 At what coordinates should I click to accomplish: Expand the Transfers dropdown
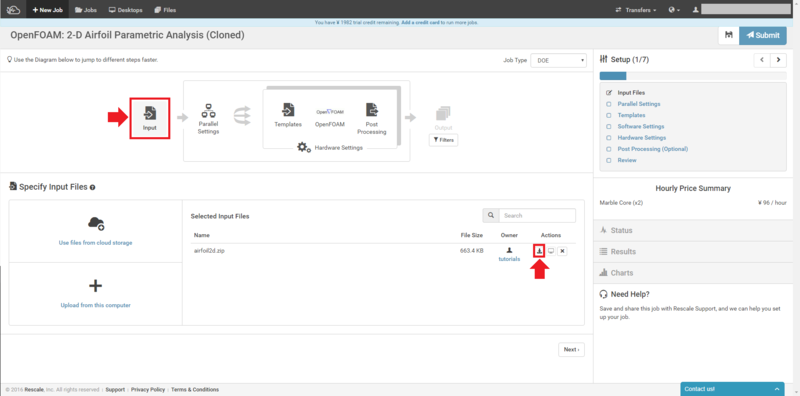pyautogui.click(x=636, y=10)
